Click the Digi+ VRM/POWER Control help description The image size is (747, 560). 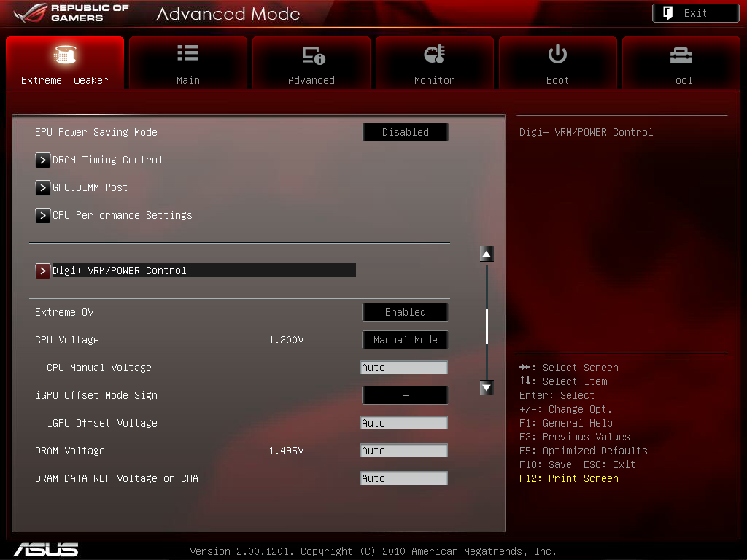(x=586, y=132)
